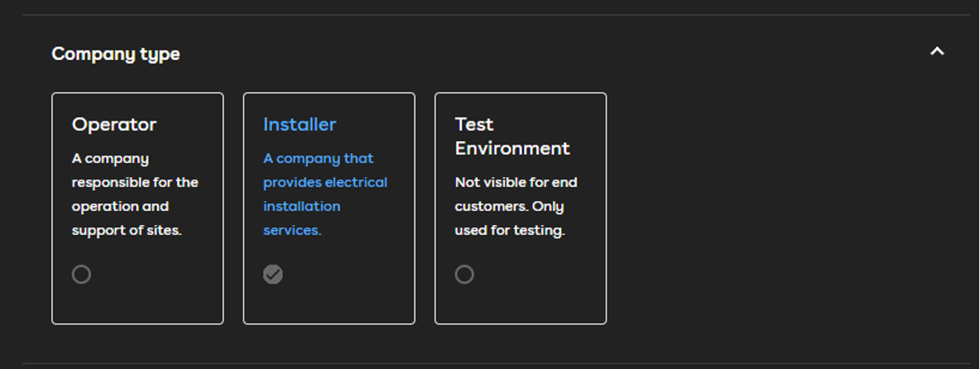
Task: Collapse the Company type section chevron
Action: point(937,52)
